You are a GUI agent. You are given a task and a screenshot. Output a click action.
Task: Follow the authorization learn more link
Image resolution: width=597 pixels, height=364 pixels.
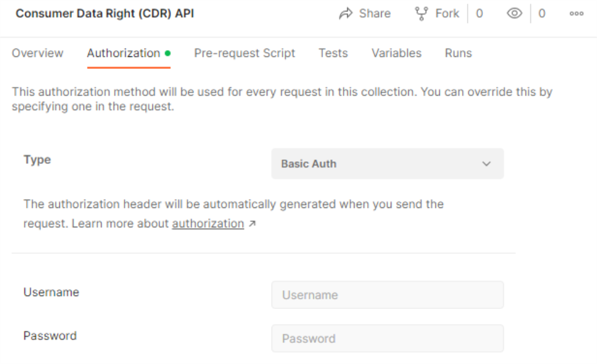(x=208, y=224)
